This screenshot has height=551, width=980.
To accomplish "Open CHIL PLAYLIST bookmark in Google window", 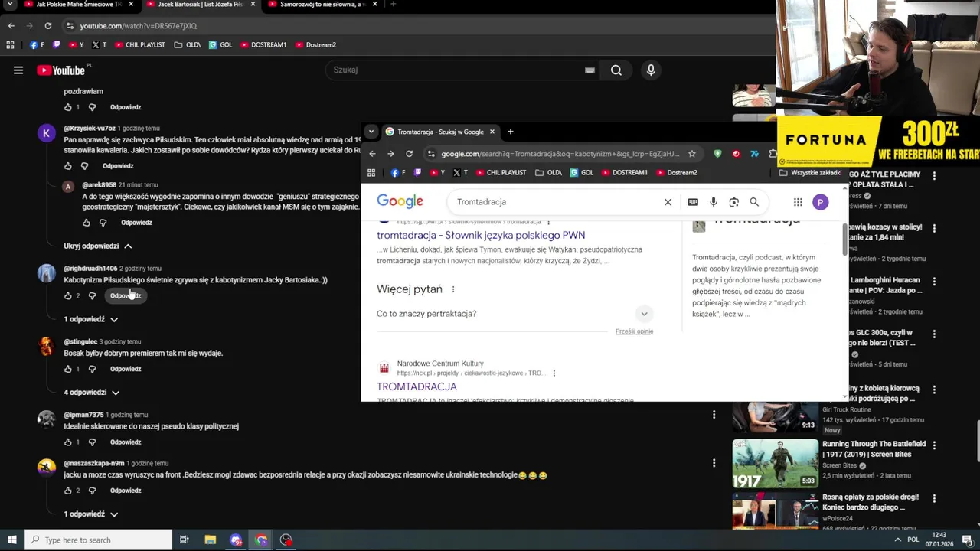I will click(x=500, y=173).
